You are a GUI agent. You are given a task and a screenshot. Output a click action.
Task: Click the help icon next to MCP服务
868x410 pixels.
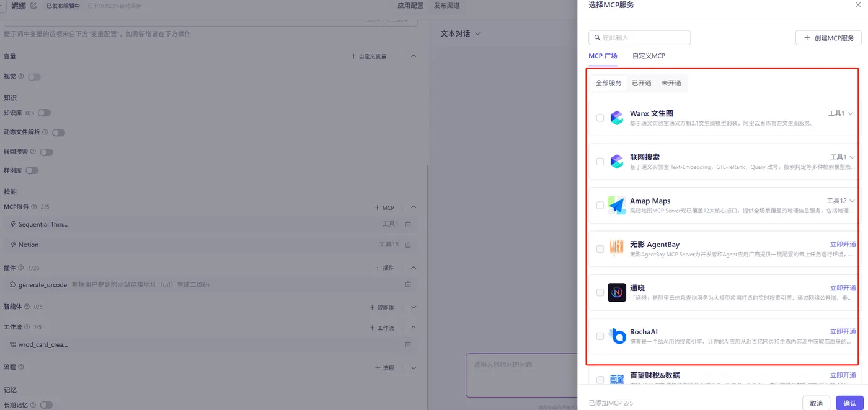pyautogui.click(x=34, y=207)
